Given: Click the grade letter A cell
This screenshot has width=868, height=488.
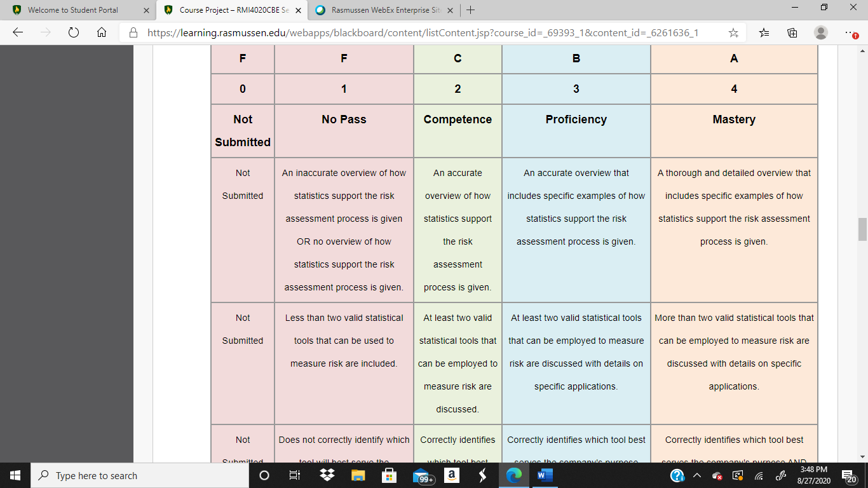Looking at the screenshot, I should [x=734, y=58].
